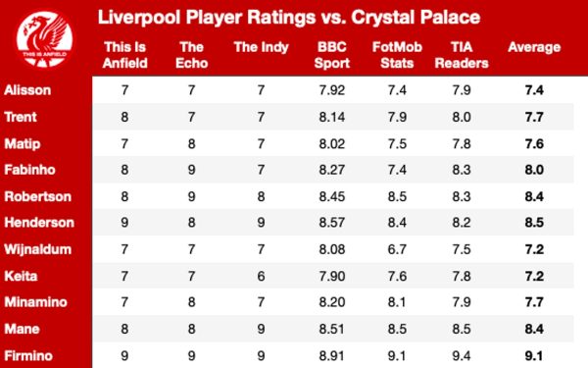588x368 pixels.
Task: Click the BBC Sport column header
Action: (332, 55)
